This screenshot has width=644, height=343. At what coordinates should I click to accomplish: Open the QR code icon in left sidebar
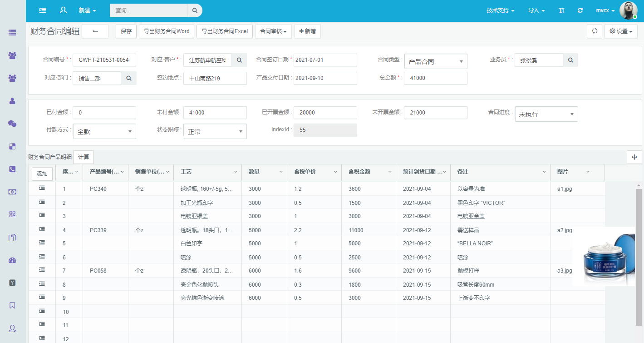tap(12, 214)
